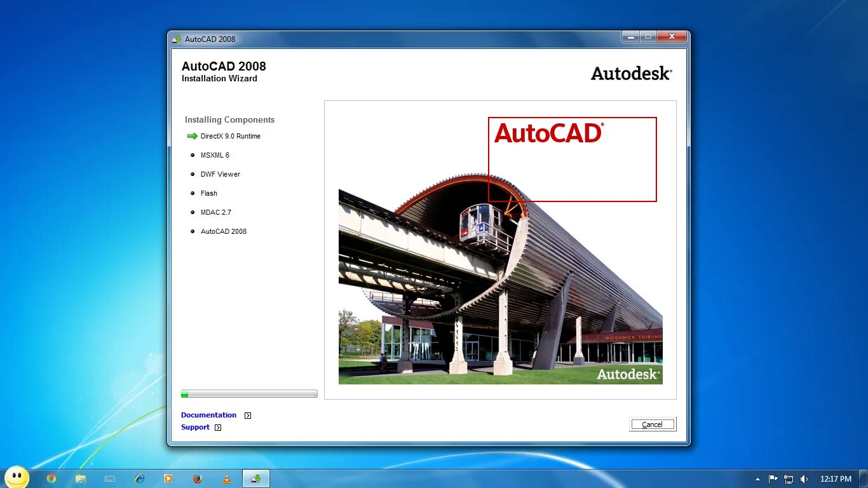Click the green arrow next to DirectX
This screenshot has height=488, width=868.
(x=193, y=136)
